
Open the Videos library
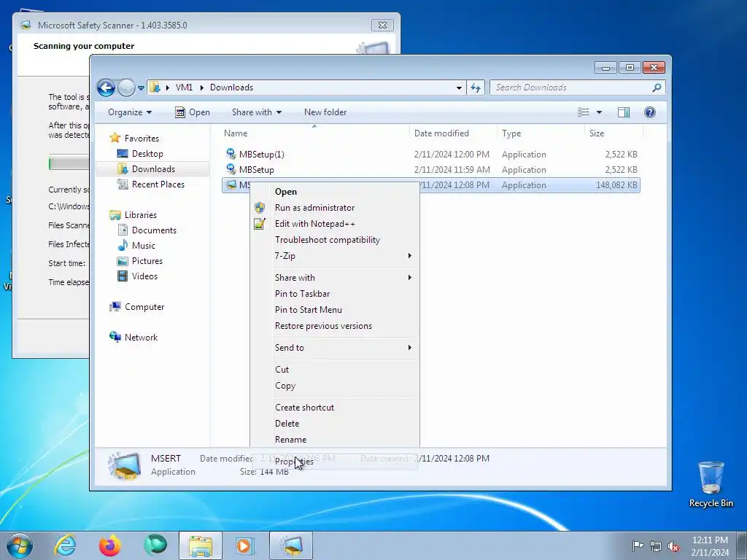click(x=144, y=276)
